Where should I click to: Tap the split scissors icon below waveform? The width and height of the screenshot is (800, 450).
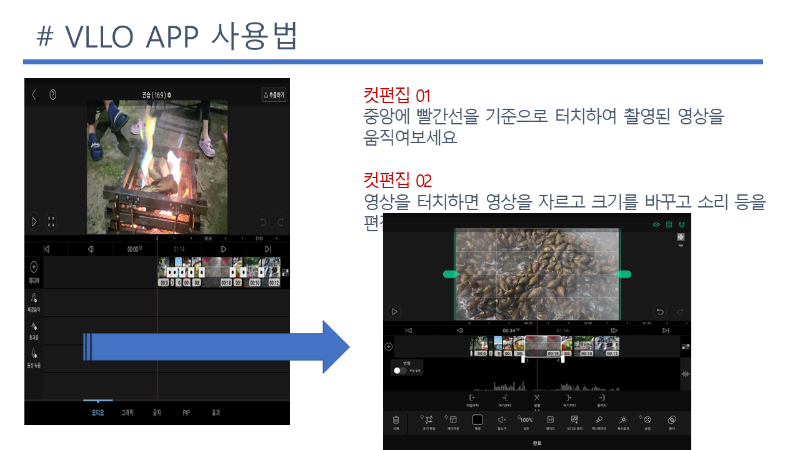coord(537,397)
